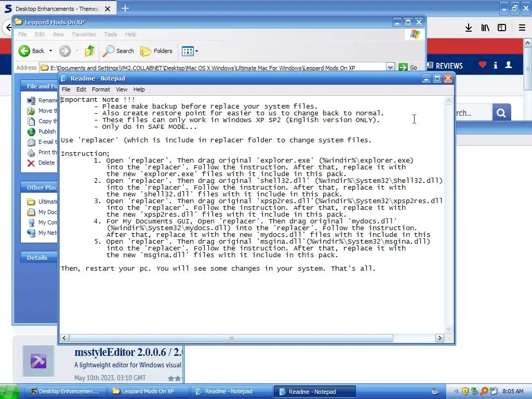Open the Help menu in Notepad
Image resolution: width=532 pixels, height=399 pixels.
coord(139,89)
